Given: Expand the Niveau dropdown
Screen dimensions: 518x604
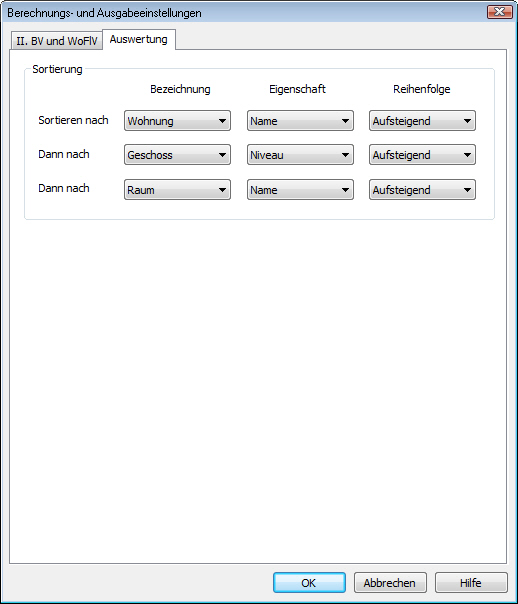Looking at the screenshot, I should coord(300,154).
